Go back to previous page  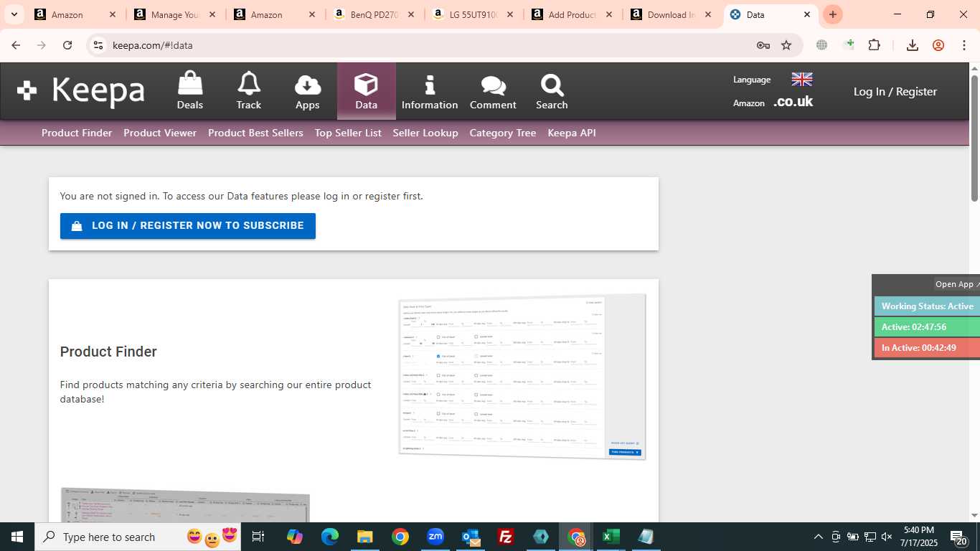[16, 45]
